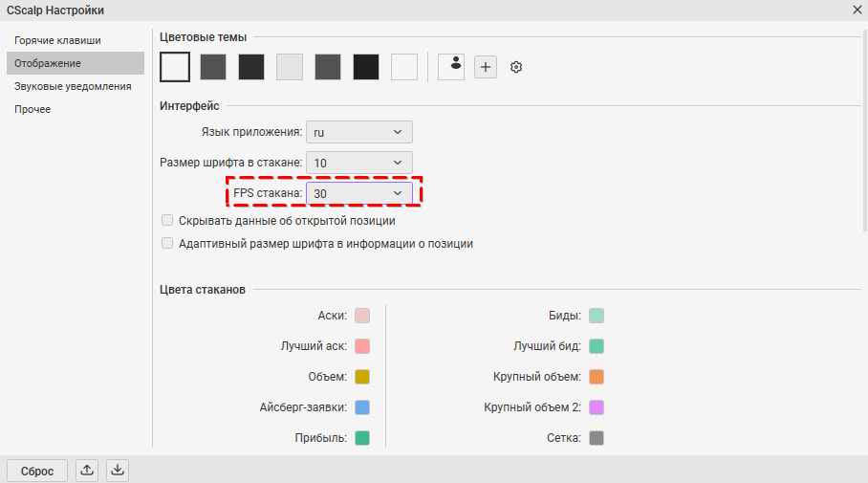Image resolution: width=868 pixels, height=483 pixels.
Task: Open the "Звуковые уведомления" section
Action: (x=73, y=86)
